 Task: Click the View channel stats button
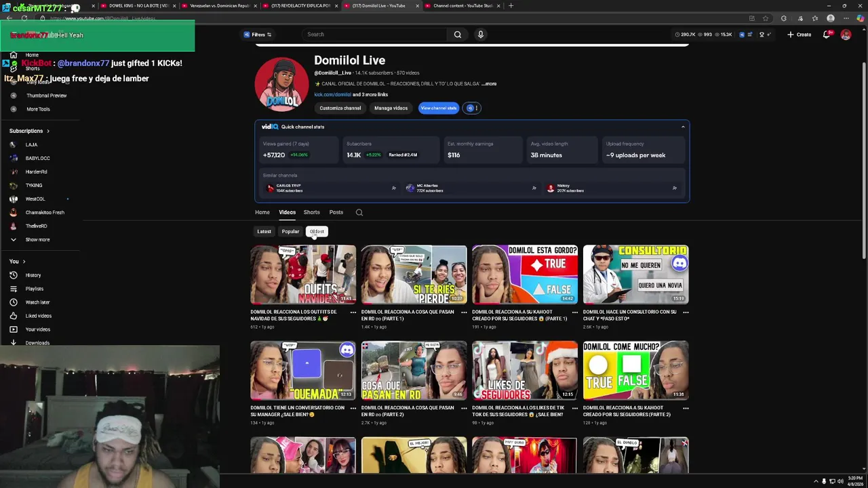439,108
